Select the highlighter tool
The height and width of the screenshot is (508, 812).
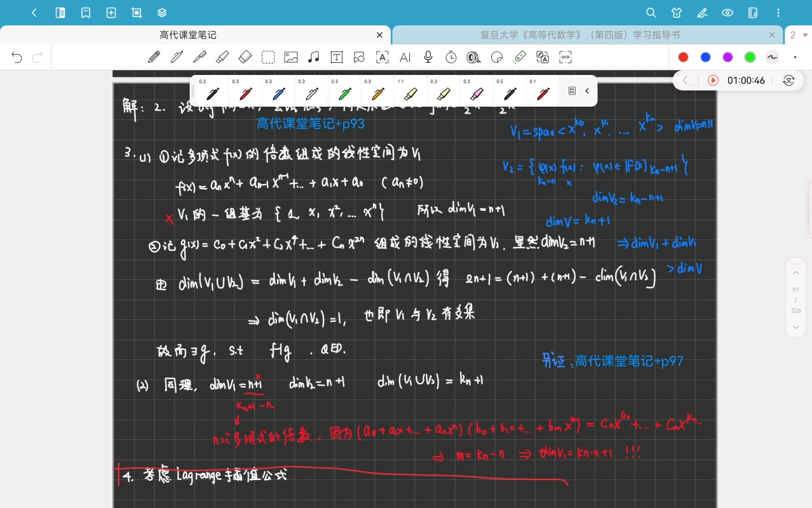[x=222, y=57]
